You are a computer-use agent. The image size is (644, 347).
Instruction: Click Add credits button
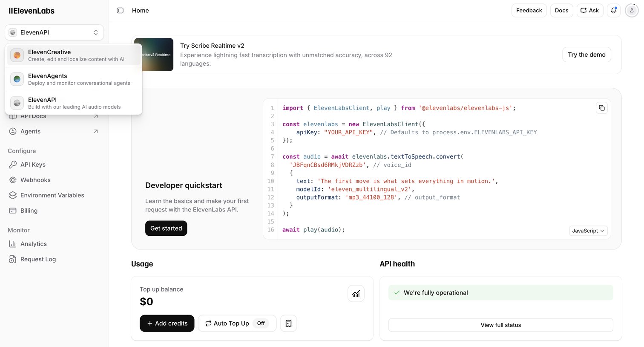[x=167, y=323]
